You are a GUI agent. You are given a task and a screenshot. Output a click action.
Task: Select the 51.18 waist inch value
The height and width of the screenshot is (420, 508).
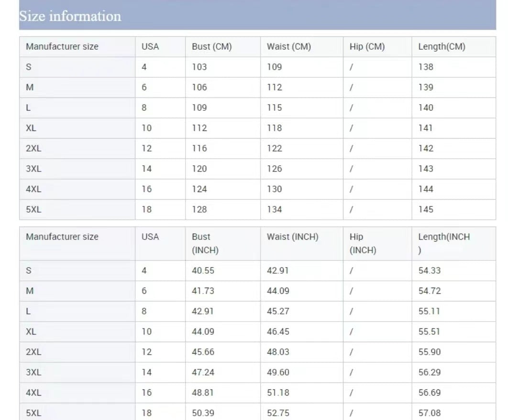coord(278,393)
